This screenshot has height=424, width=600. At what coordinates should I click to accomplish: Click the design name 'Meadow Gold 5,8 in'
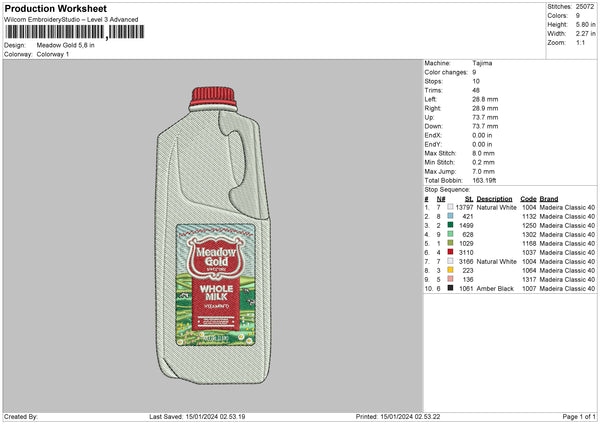point(65,45)
